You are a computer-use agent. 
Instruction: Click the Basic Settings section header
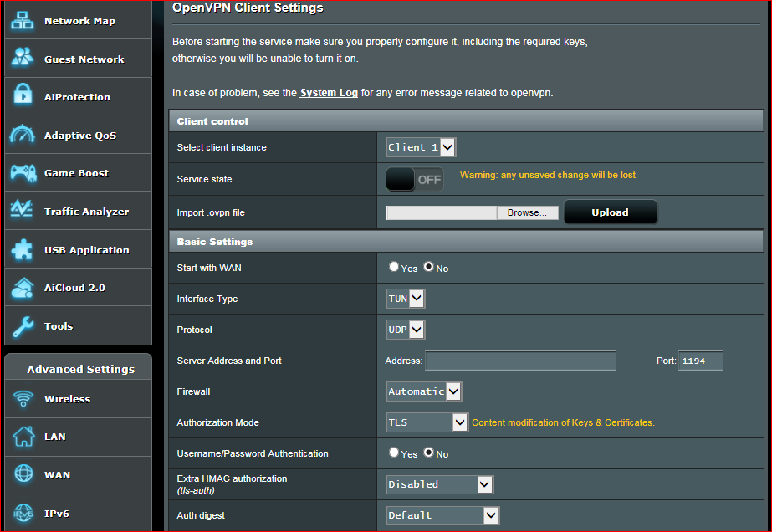click(x=466, y=242)
